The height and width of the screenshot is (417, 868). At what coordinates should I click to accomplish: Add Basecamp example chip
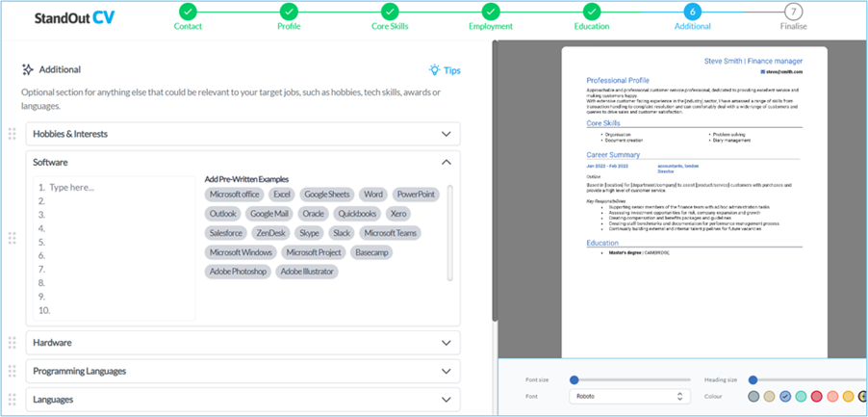click(372, 252)
